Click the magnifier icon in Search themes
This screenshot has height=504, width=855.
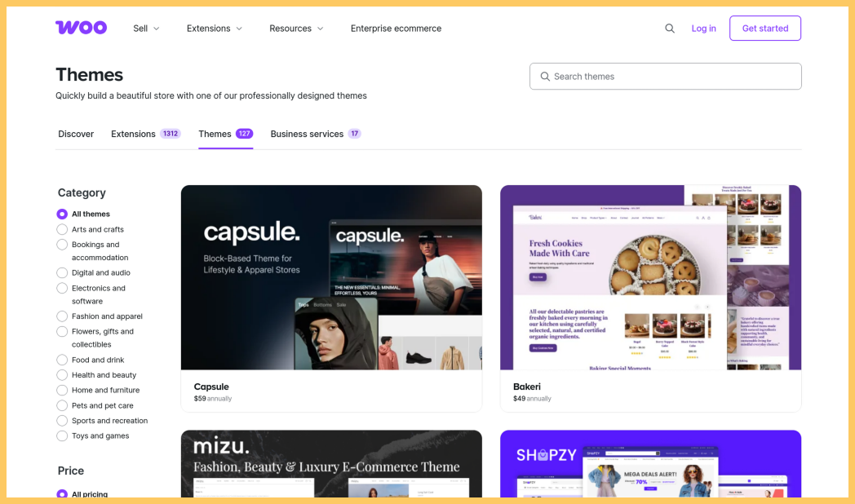coord(545,77)
